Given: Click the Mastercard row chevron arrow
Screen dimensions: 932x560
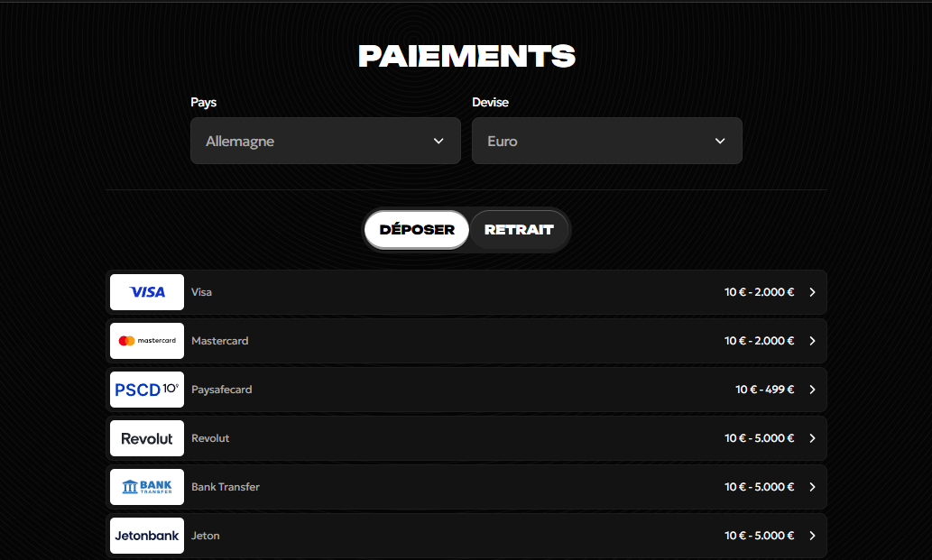Looking at the screenshot, I should point(812,340).
